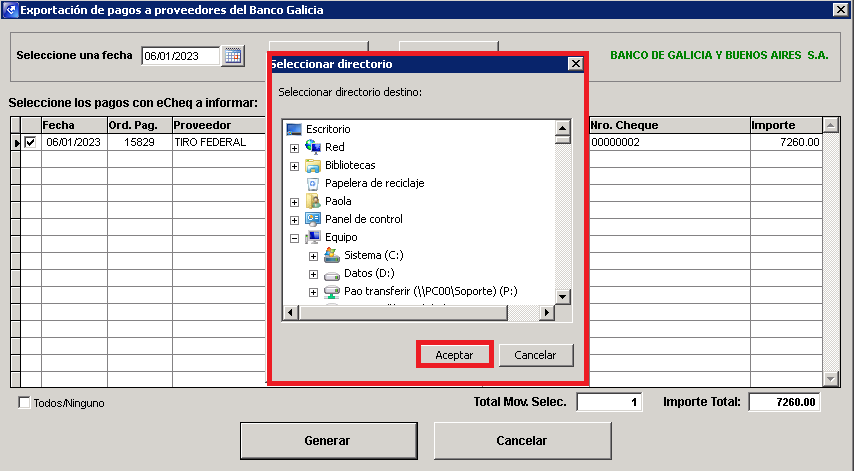854x471 pixels.
Task: Select the Pao transferir network drive icon
Action: [332, 292]
